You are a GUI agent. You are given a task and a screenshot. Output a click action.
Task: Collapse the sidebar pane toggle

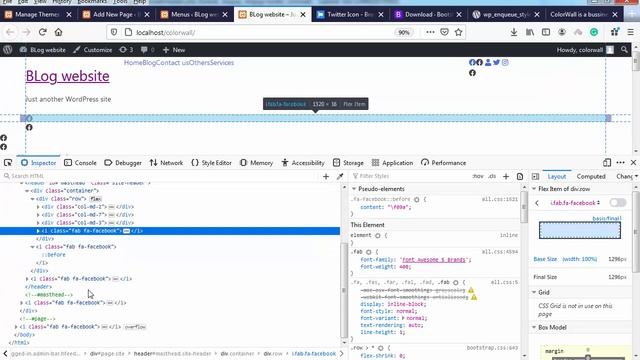point(536,176)
